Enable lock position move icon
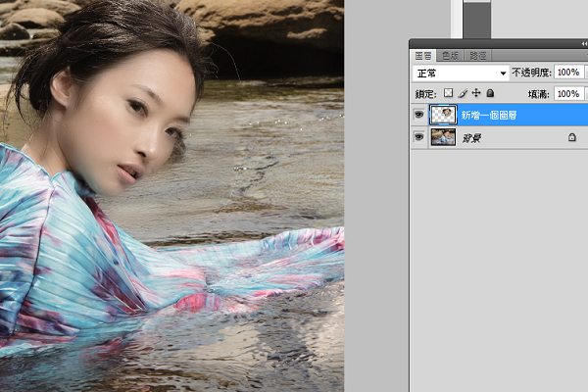Screen dimensions: 588x392 click(476, 93)
